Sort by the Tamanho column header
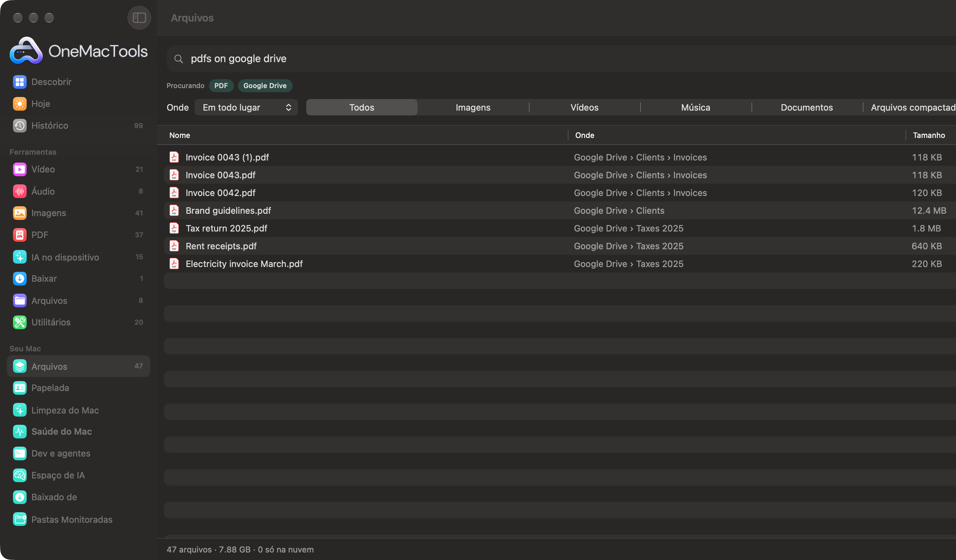Viewport: 956px width, 560px height. 929,136
